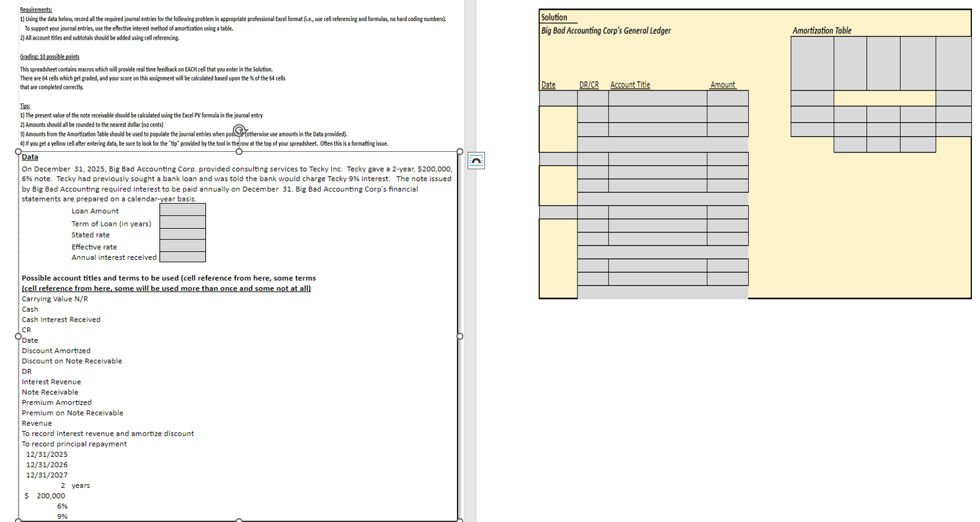
Task: Select the Annual interest received input cell
Action: point(182,257)
